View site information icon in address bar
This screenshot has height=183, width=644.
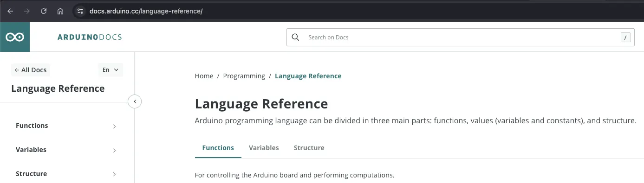pos(80,11)
